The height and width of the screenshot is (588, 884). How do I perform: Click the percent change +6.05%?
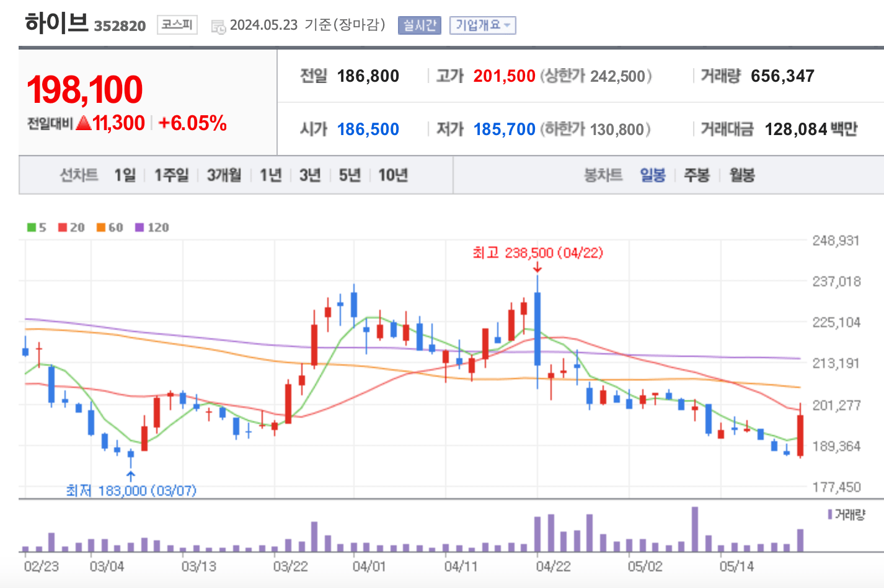pyautogui.click(x=193, y=123)
